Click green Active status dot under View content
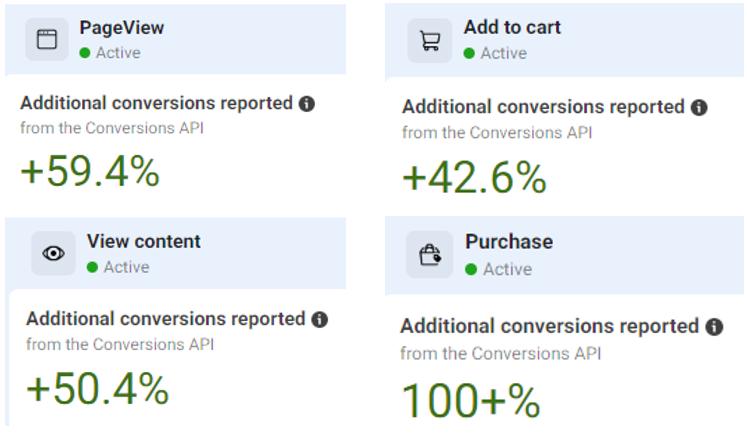This screenshot has height=435, width=747. point(92,267)
